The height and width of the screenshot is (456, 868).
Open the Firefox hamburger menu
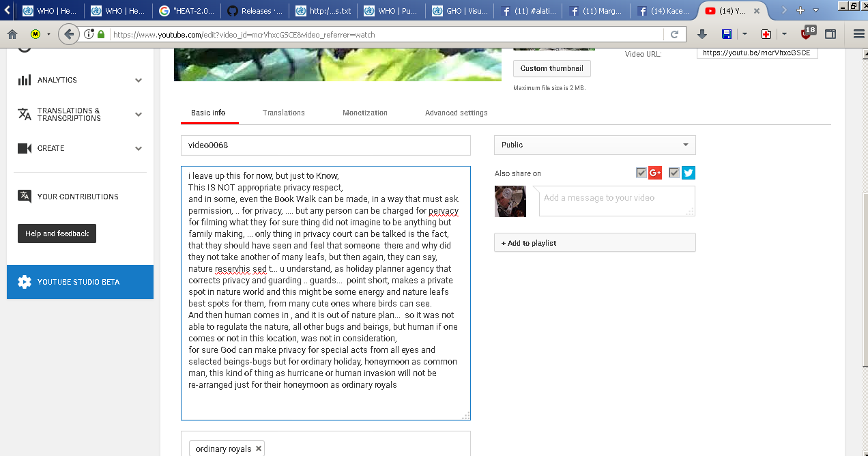859,34
